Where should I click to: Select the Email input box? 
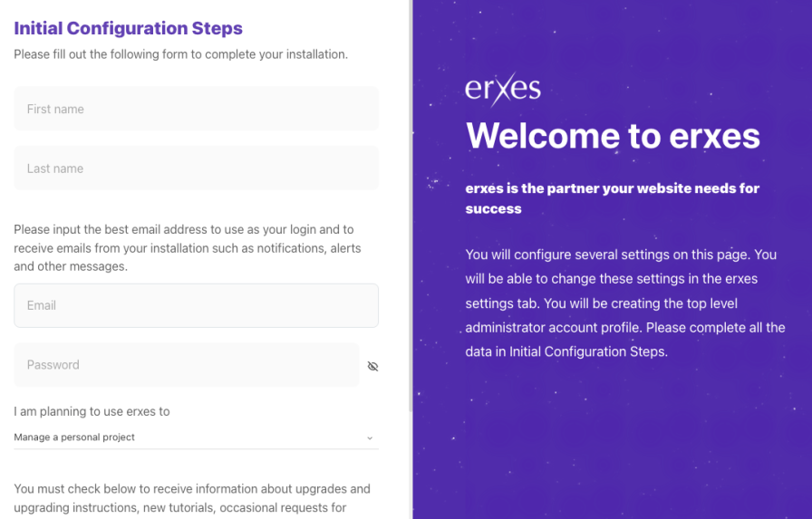tap(196, 305)
